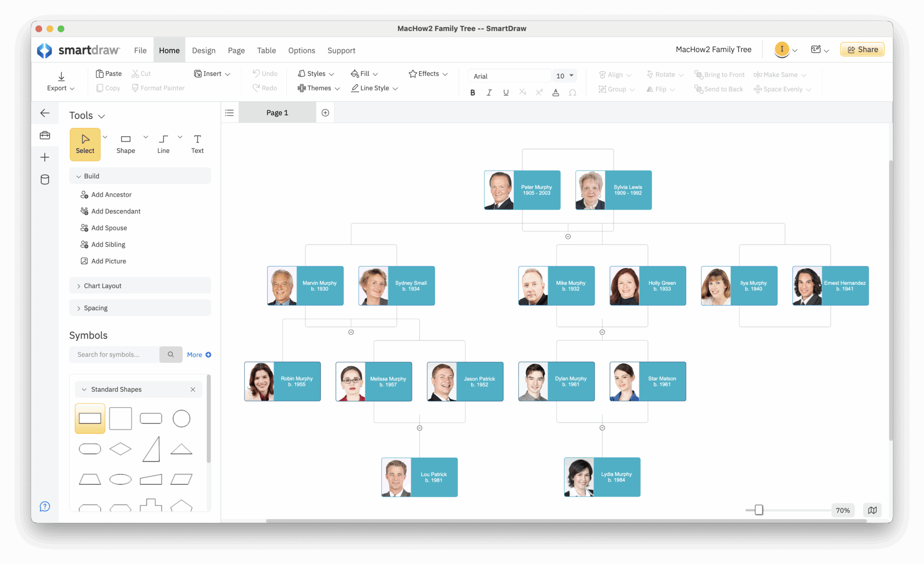
Task: Select the Page 1 tab
Action: click(277, 112)
